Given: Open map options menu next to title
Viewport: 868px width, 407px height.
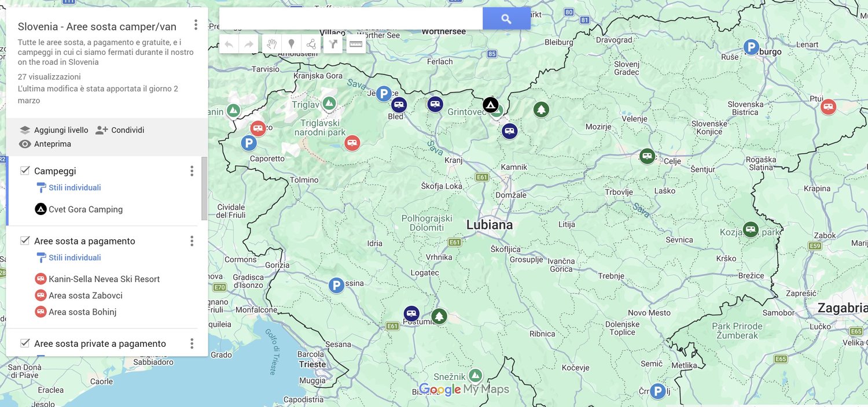Looking at the screenshot, I should (x=196, y=25).
